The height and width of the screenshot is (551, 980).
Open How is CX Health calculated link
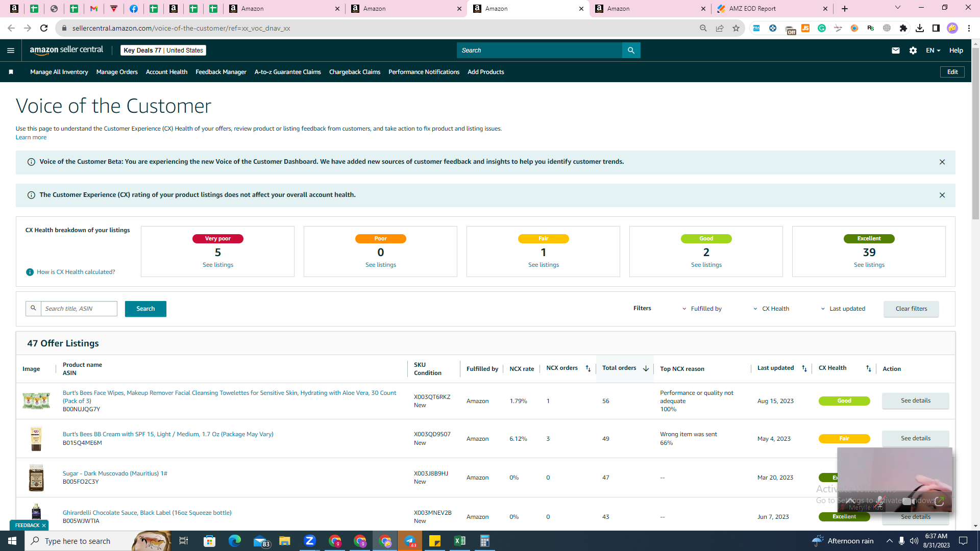(x=76, y=272)
